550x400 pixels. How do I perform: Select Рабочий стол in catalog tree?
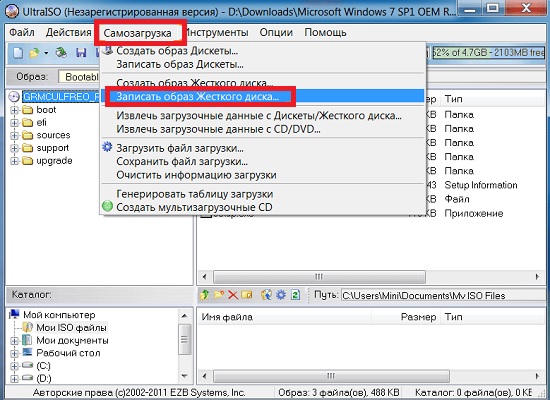click(x=68, y=353)
